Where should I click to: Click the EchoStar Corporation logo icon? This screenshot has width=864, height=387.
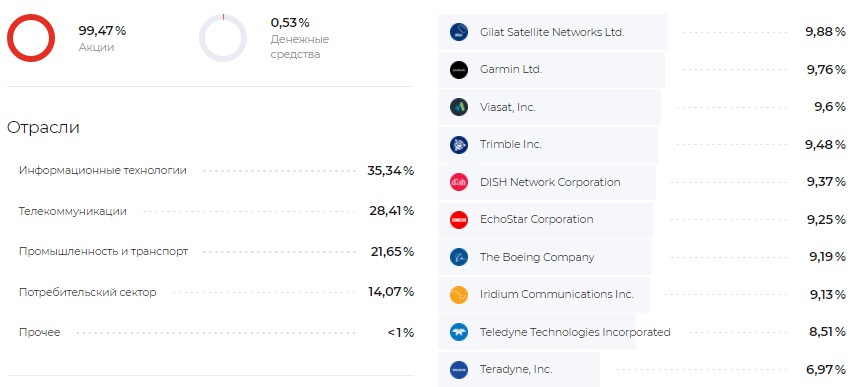tap(458, 219)
